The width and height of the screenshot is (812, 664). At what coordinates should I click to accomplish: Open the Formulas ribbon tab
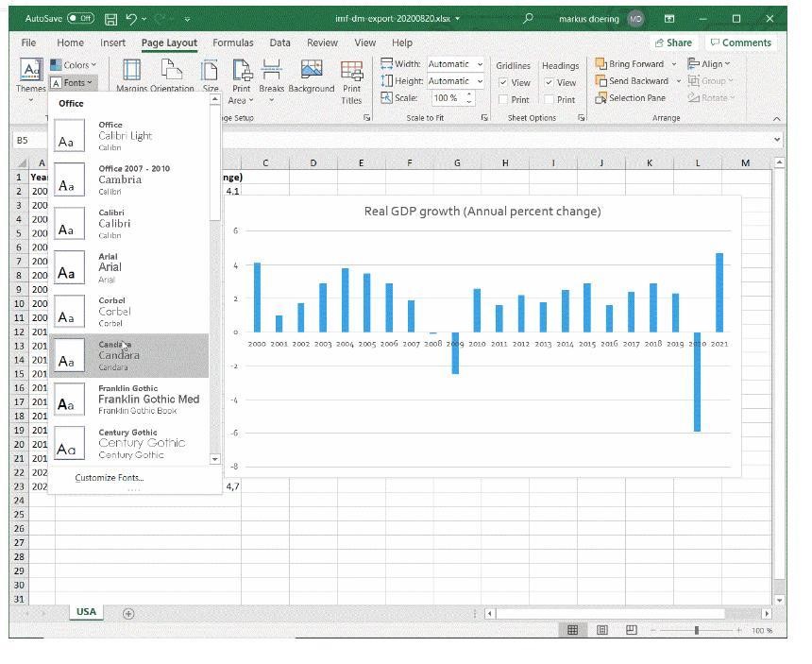pos(232,43)
